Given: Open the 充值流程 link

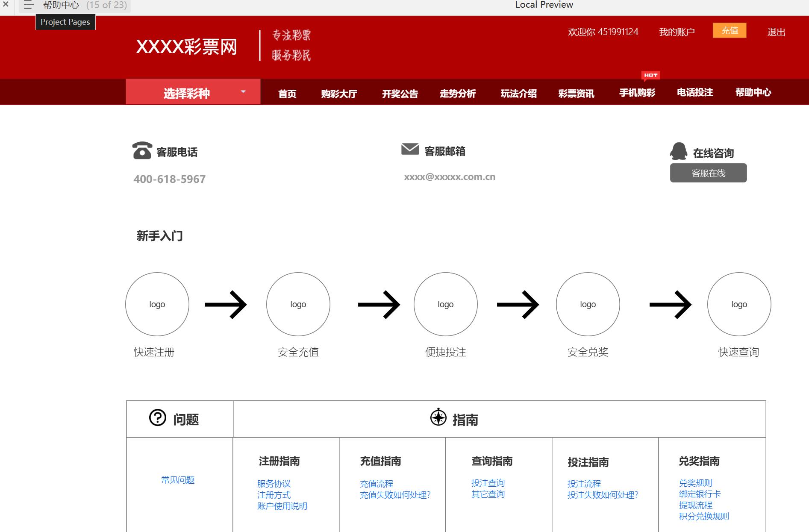Looking at the screenshot, I should pyautogui.click(x=377, y=484).
